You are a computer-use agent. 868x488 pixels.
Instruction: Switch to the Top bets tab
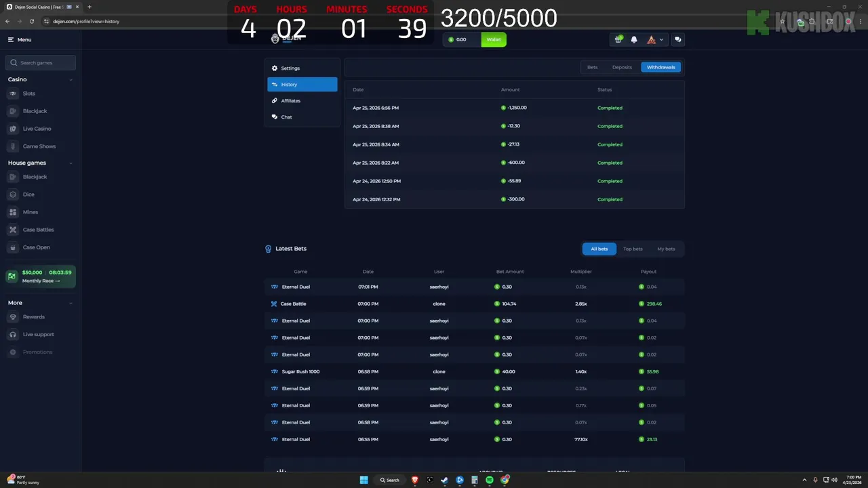633,249
